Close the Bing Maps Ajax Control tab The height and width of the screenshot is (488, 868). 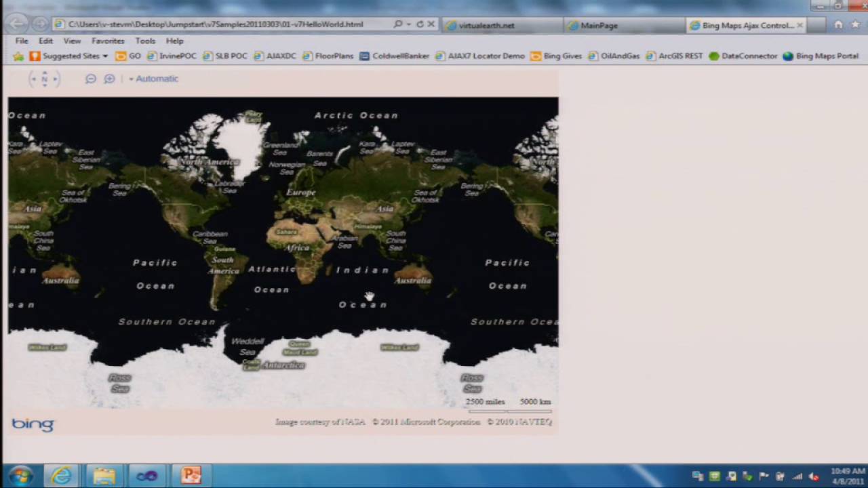click(800, 25)
